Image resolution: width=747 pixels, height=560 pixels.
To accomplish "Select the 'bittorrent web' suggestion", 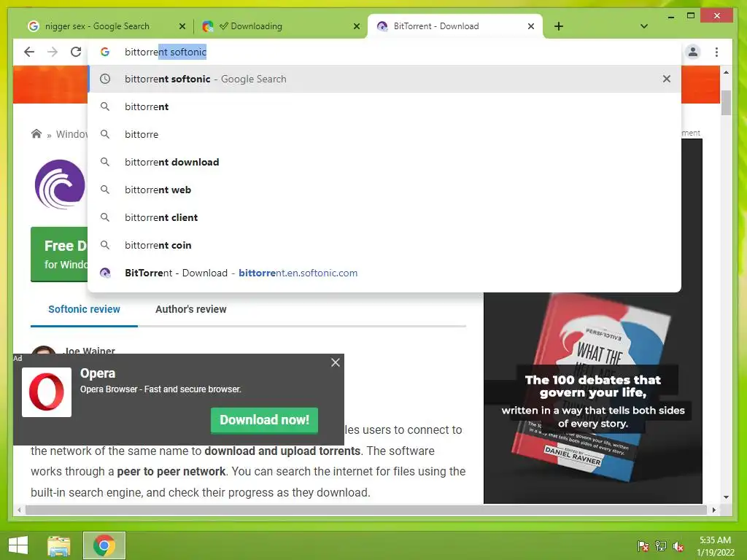I will click(384, 190).
